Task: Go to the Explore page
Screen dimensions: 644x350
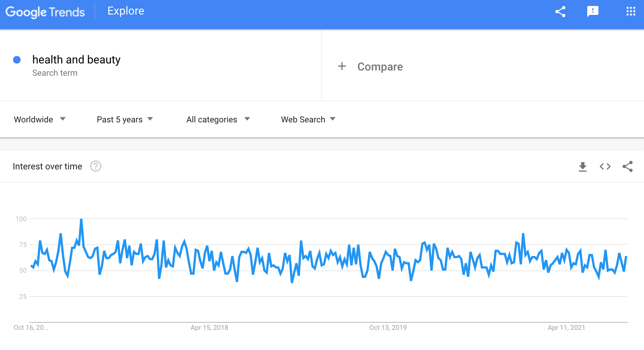Action: 126,11
